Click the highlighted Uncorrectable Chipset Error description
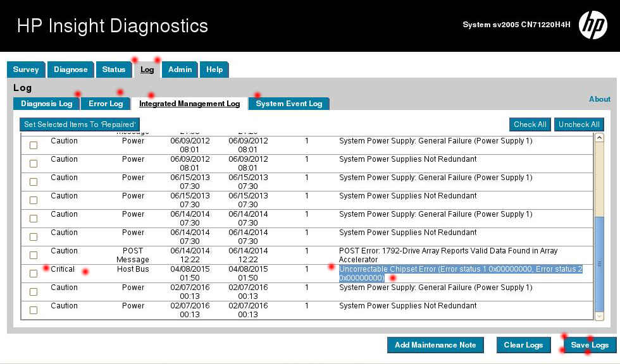 coord(461,274)
